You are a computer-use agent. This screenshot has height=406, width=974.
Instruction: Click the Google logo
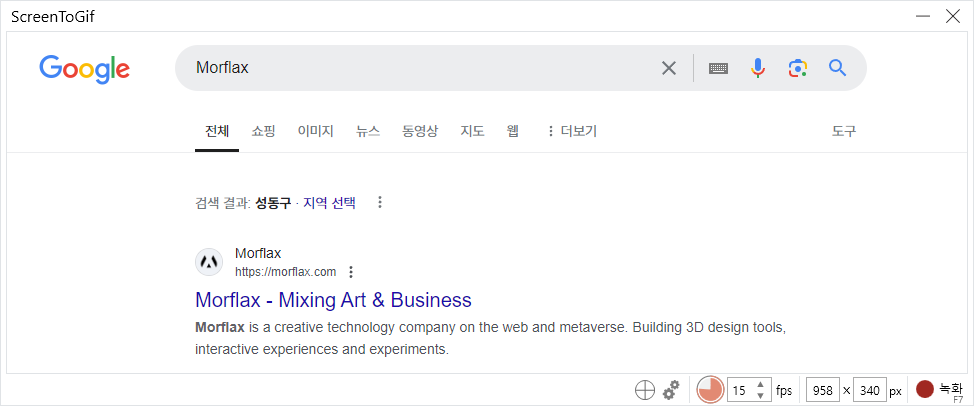(84, 68)
